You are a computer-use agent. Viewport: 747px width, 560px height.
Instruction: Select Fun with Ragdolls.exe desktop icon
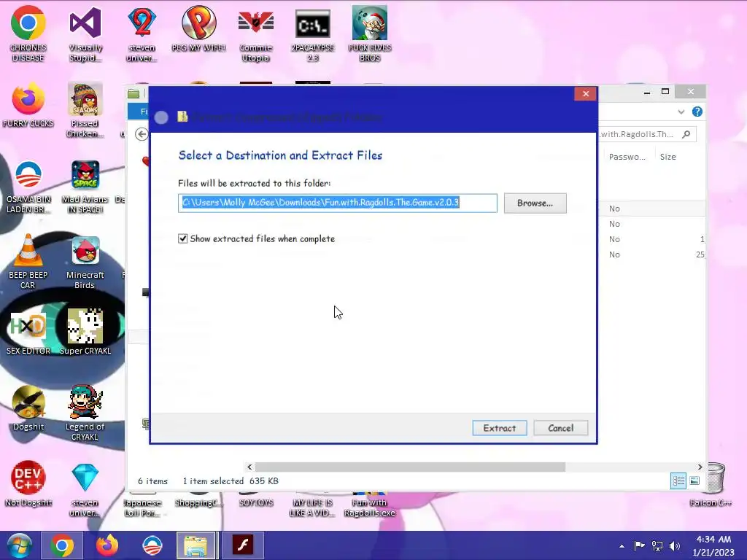(370, 505)
